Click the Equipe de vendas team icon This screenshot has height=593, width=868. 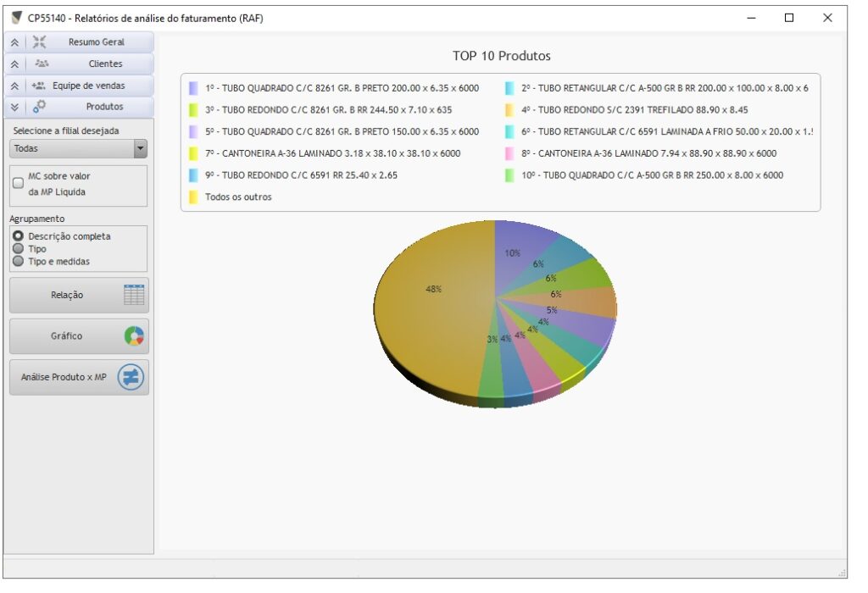(39, 86)
